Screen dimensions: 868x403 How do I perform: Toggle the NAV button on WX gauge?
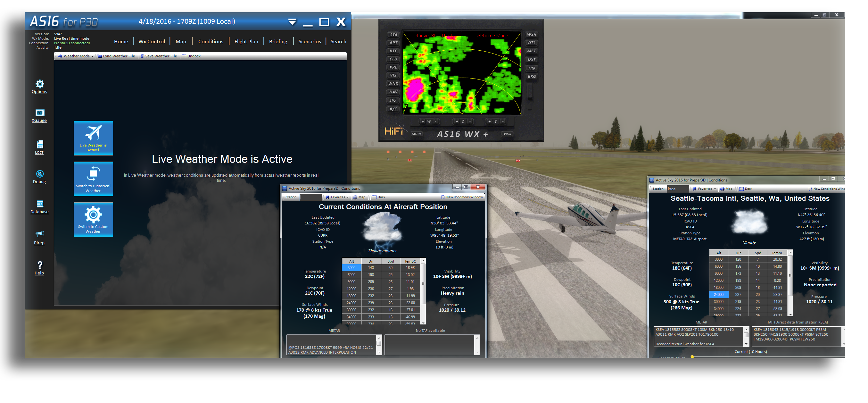click(x=393, y=92)
